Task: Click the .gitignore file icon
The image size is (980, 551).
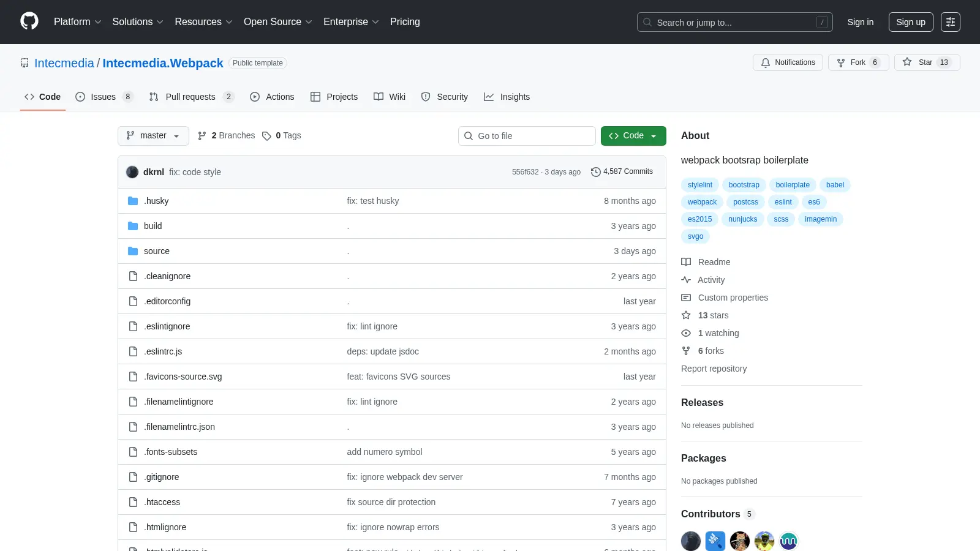Action: pos(133,477)
